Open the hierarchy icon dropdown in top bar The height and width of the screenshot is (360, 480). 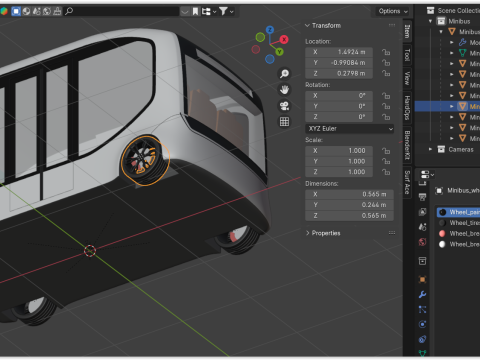pyautogui.click(x=208, y=12)
